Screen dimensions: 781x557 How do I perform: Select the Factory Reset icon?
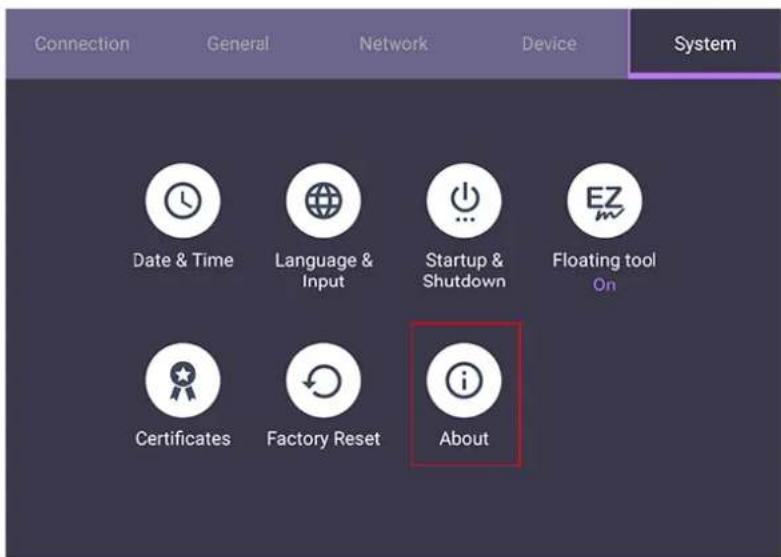pos(323,380)
